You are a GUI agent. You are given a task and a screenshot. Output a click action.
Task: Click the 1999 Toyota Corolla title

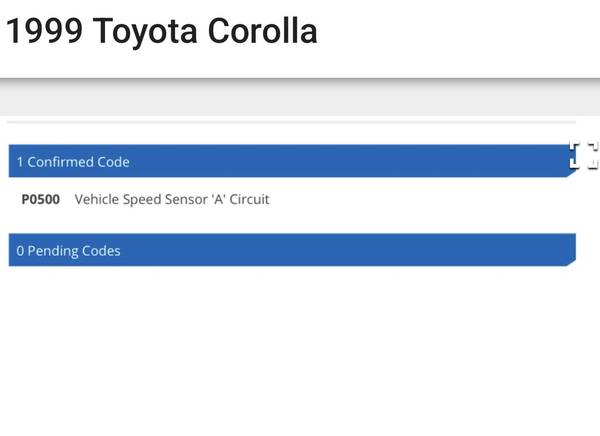[162, 31]
